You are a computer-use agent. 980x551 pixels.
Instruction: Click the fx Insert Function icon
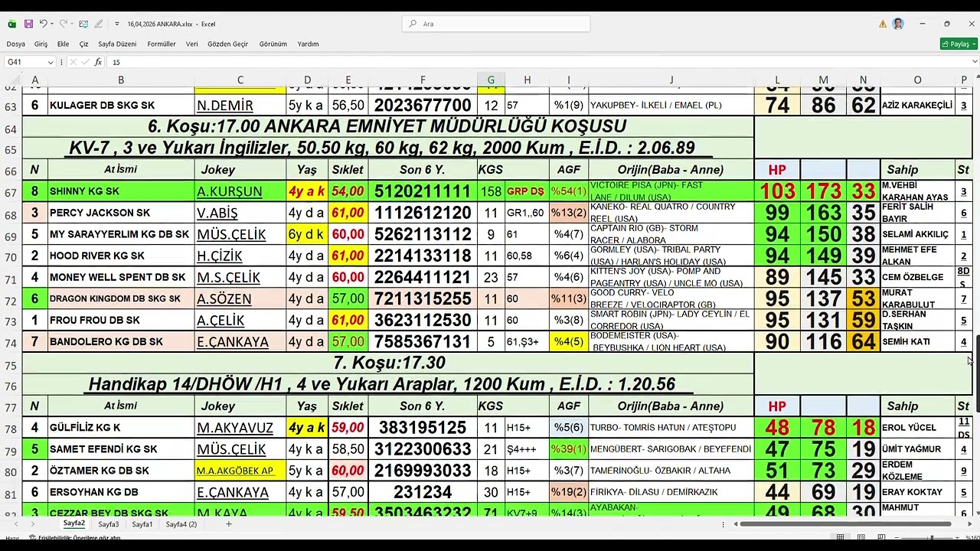click(x=98, y=62)
